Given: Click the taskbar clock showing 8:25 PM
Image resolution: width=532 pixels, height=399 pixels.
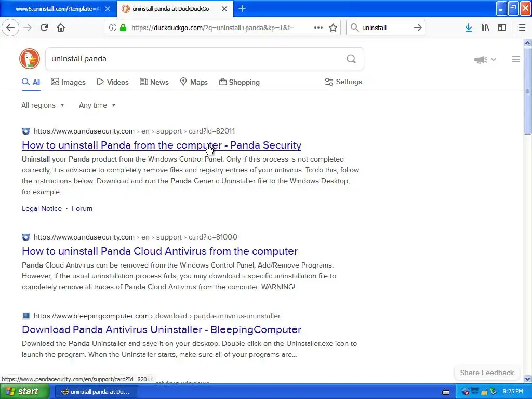Looking at the screenshot, I should (513, 392).
